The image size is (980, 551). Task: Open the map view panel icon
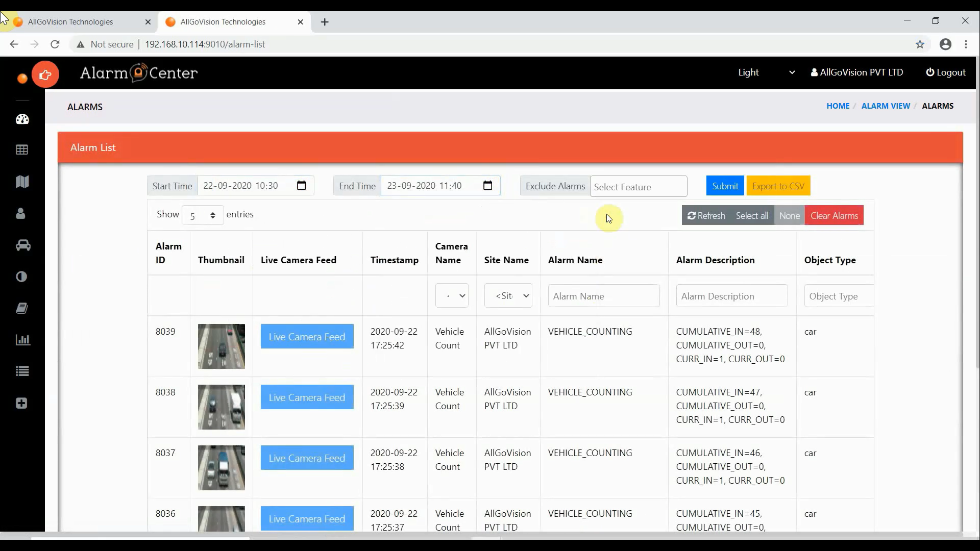22,181
